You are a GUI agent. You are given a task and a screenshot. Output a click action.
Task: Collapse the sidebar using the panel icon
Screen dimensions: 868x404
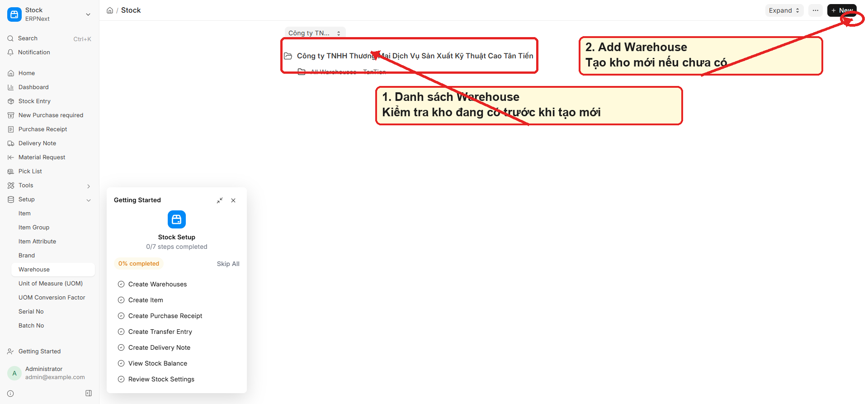(89, 393)
